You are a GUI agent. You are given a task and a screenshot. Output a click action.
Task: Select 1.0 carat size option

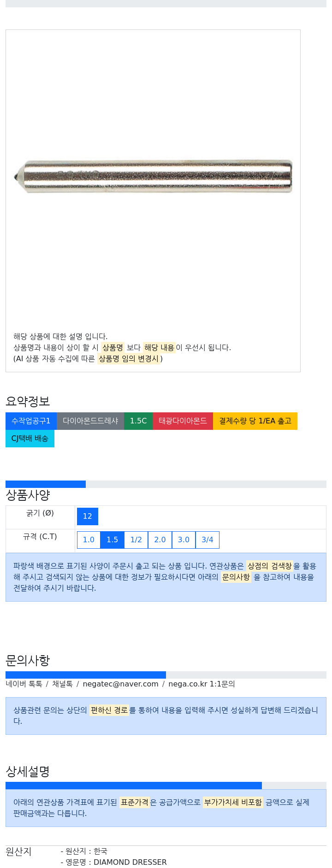pos(89,540)
